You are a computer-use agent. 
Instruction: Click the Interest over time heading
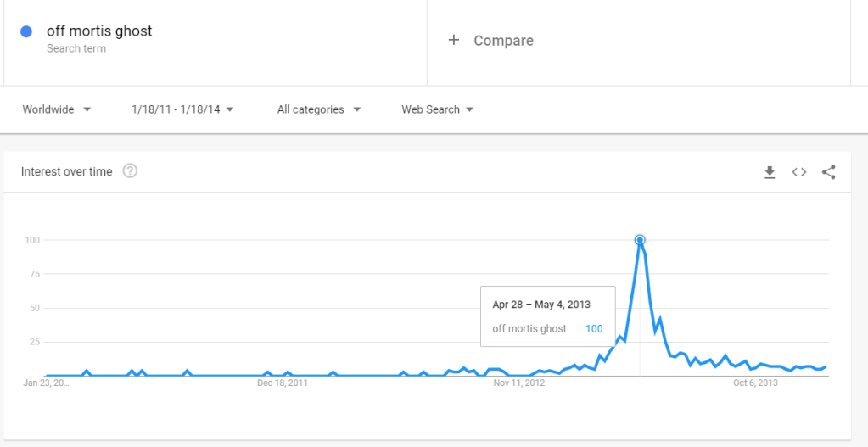pyautogui.click(x=66, y=171)
